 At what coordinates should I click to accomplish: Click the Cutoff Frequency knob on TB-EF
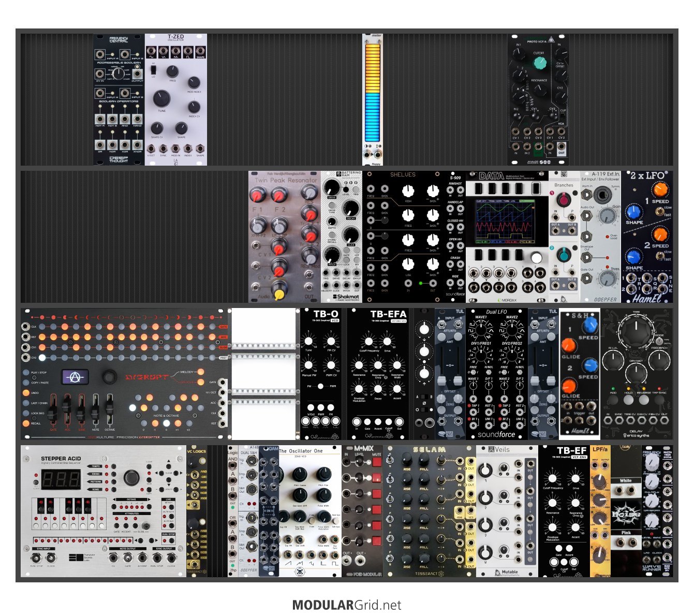[553, 478]
